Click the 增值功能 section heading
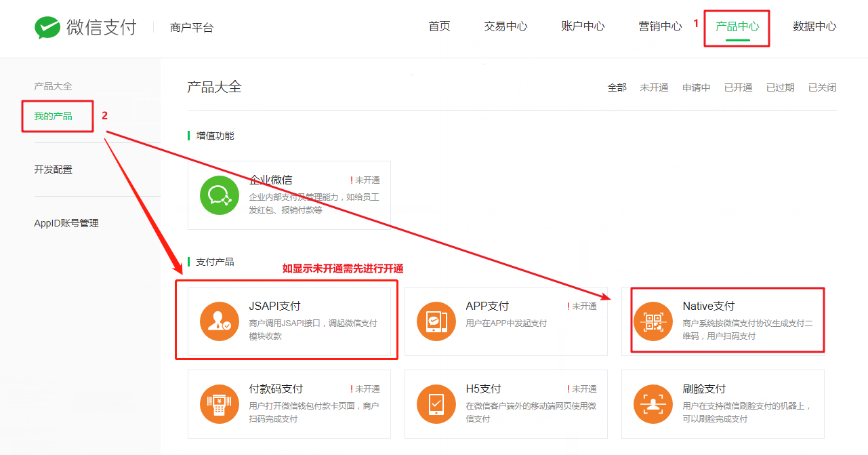 point(215,136)
